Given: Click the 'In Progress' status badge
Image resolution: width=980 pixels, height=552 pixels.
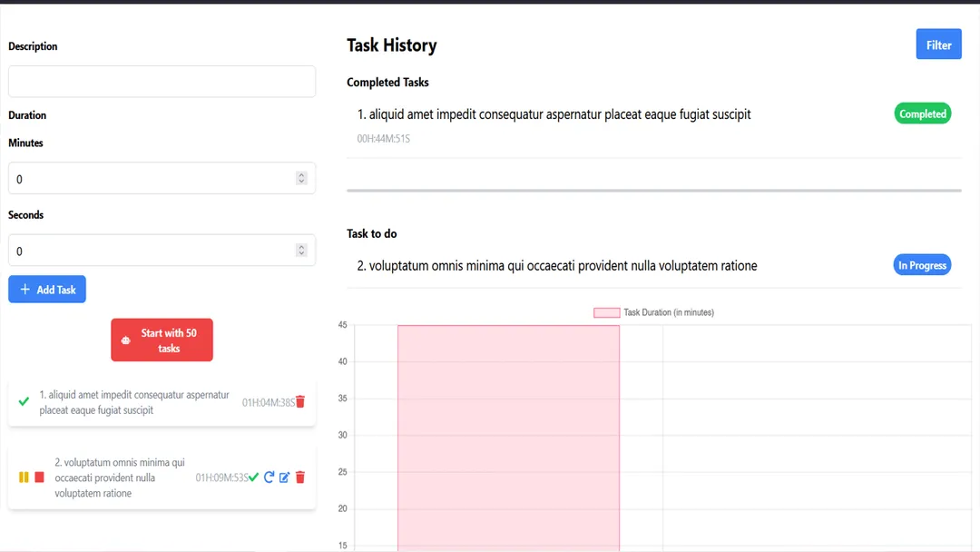Looking at the screenshot, I should pos(922,265).
